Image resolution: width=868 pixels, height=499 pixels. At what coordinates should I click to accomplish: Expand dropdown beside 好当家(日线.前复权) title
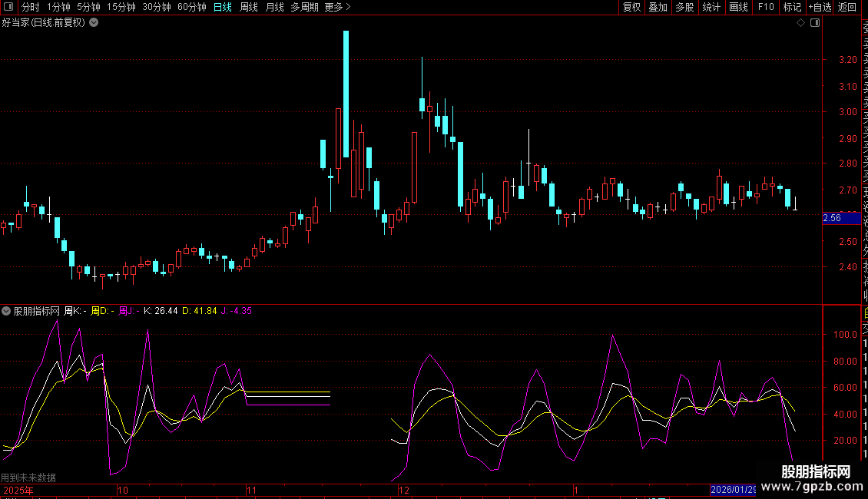coord(94,23)
